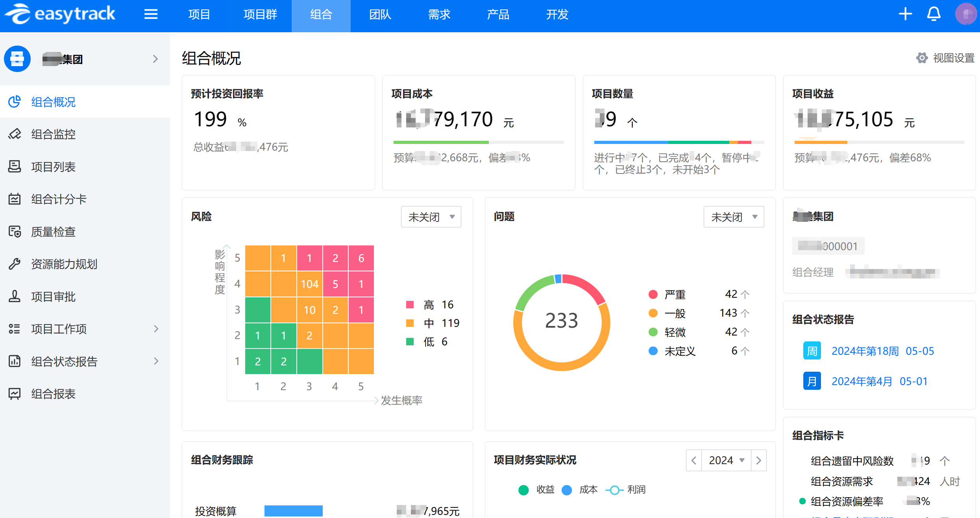
Task: Switch to 项目 top tab
Action: pyautogui.click(x=199, y=15)
